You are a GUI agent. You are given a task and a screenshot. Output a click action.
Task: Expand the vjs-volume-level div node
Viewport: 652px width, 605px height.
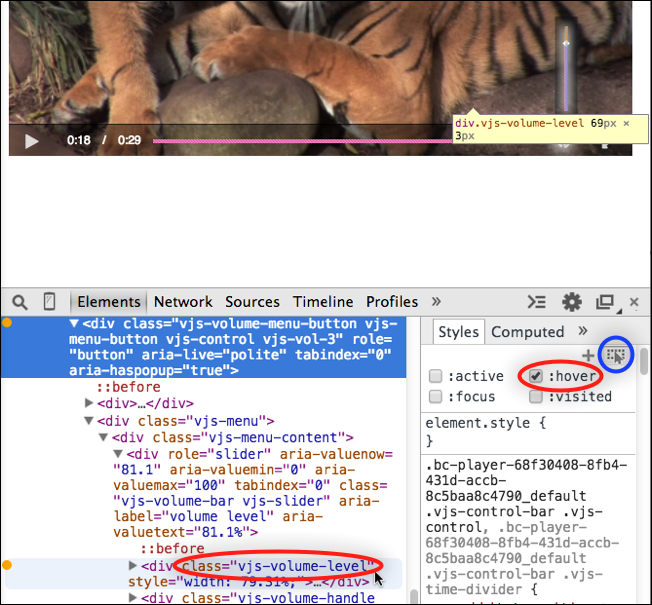point(134,567)
